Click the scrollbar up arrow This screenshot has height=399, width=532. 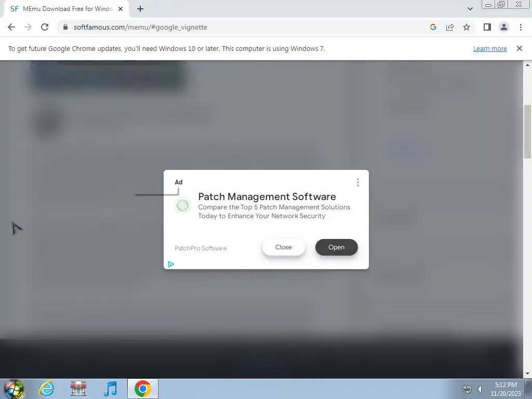[528, 65]
